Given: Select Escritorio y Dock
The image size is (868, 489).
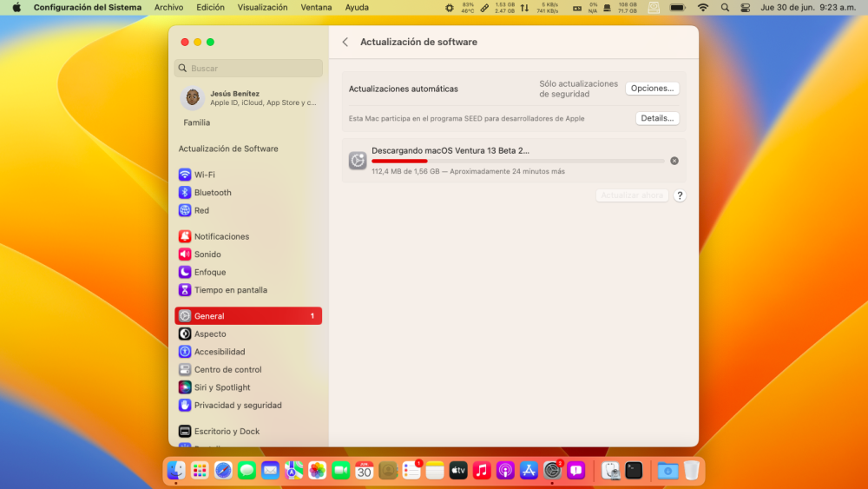Looking at the screenshot, I should (248, 431).
